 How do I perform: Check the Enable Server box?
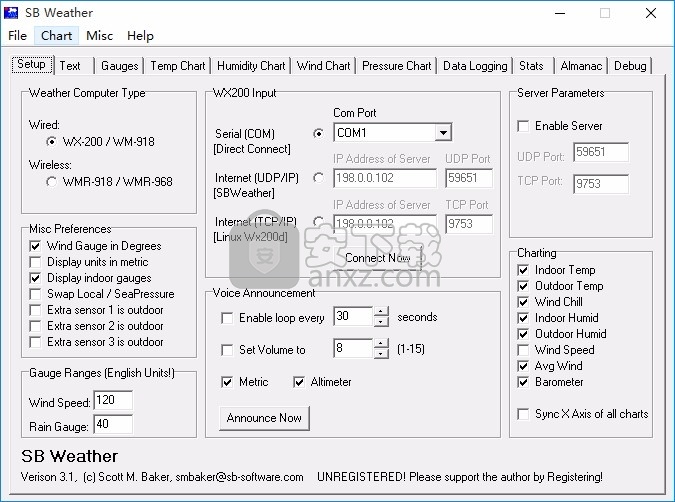tap(523, 126)
